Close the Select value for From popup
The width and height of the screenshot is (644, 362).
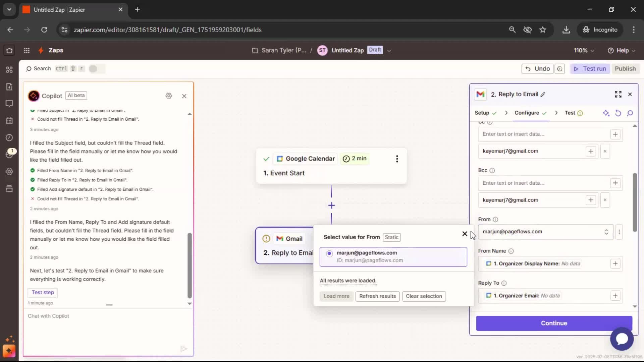pyautogui.click(x=465, y=234)
